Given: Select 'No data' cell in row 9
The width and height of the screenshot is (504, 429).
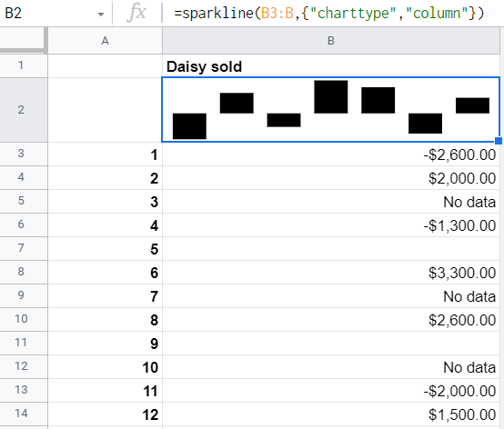Looking at the screenshot, I should tap(331, 296).
